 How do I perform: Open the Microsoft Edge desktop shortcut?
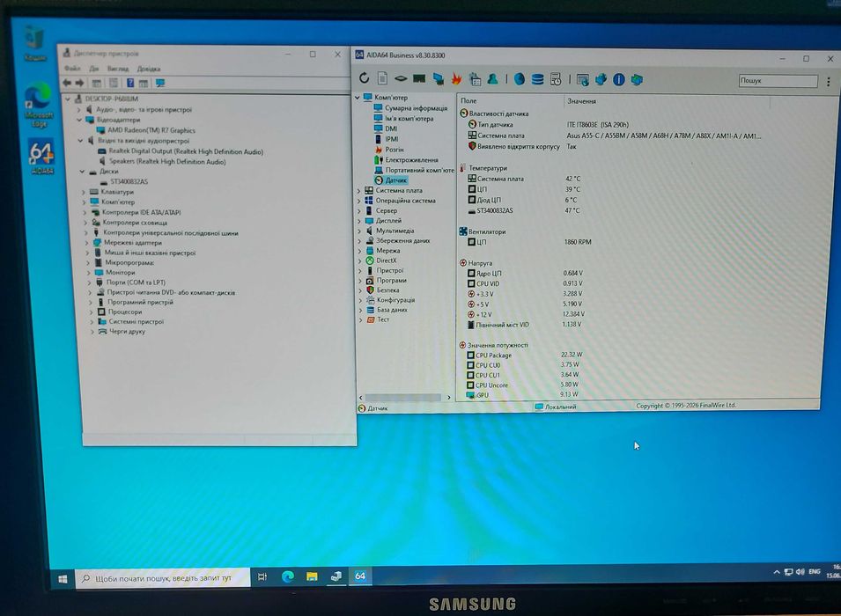(38, 105)
